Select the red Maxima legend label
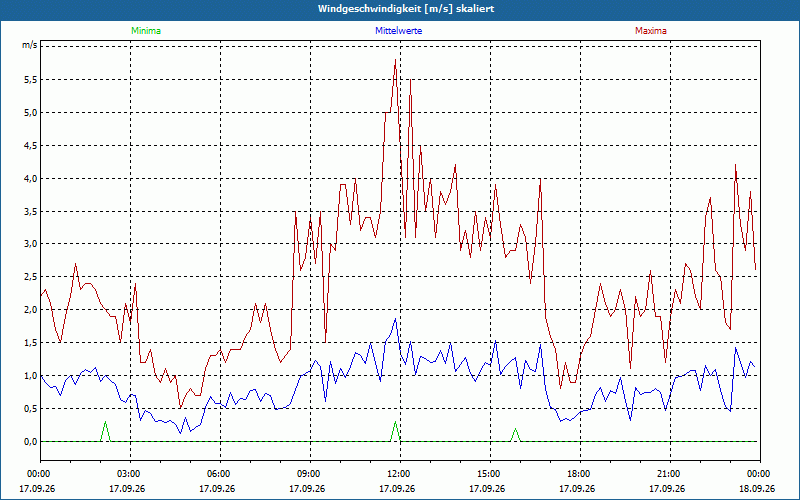The width and height of the screenshot is (800, 500). coord(651,31)
